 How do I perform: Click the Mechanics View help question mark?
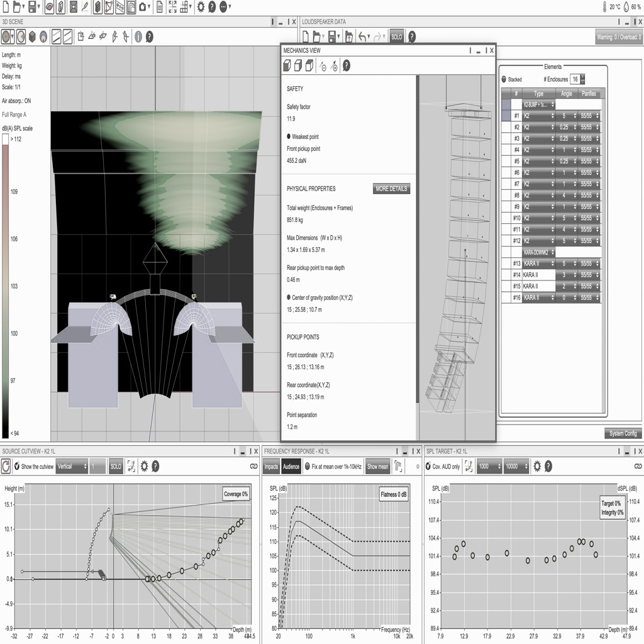click(346, 65)
